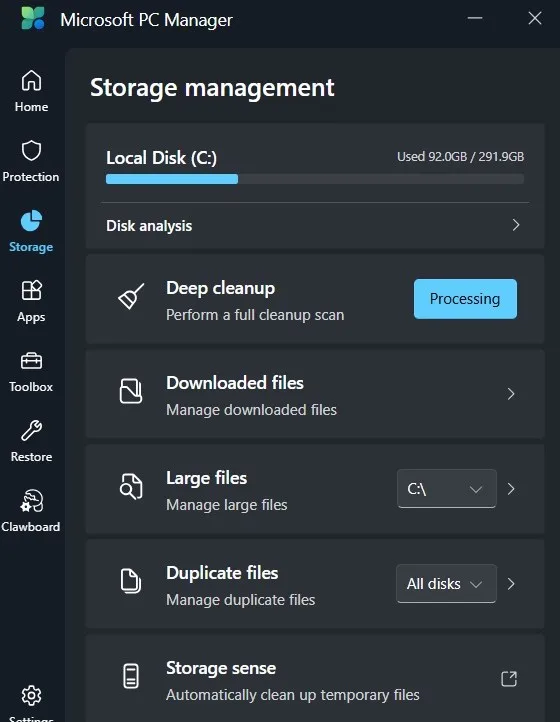Click the Storage sense title
The width and height of the screenshot is (560, 722).
coord(221,668)
